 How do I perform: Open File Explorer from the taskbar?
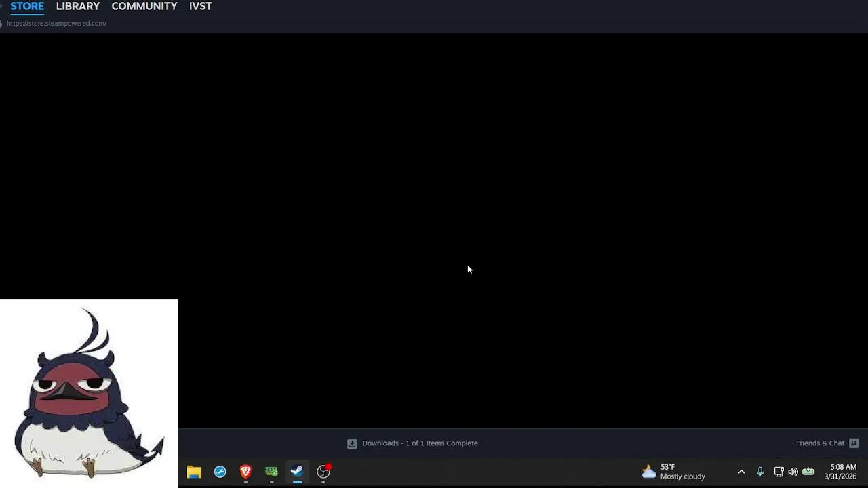195,472
